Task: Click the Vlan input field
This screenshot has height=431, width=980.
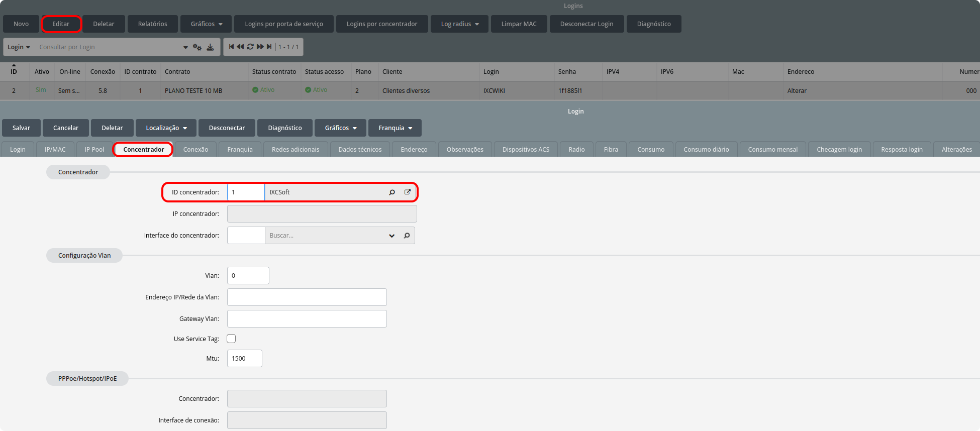Action: point(248,276)
